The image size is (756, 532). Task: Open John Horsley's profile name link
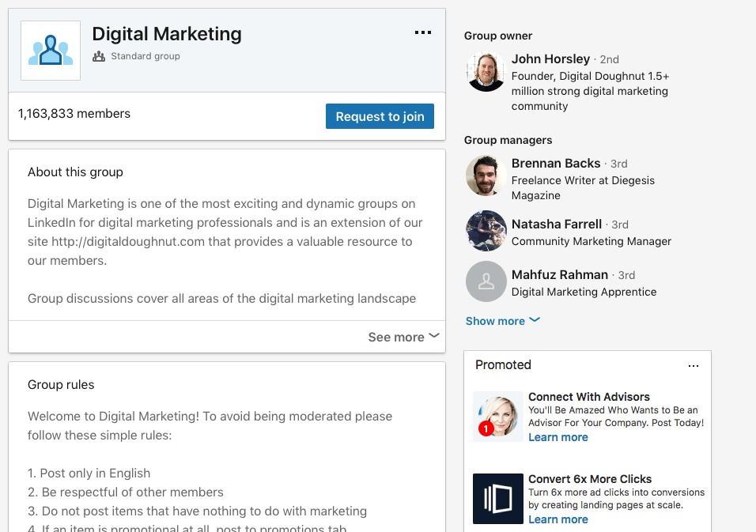(x=550, y=58)
